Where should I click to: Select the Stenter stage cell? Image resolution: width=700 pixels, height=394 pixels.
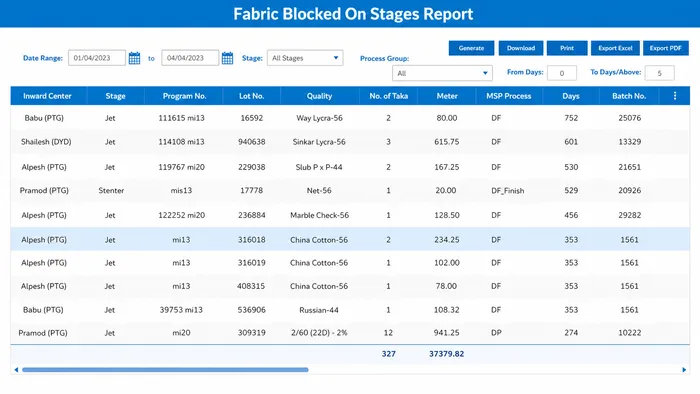coord(111,191)
